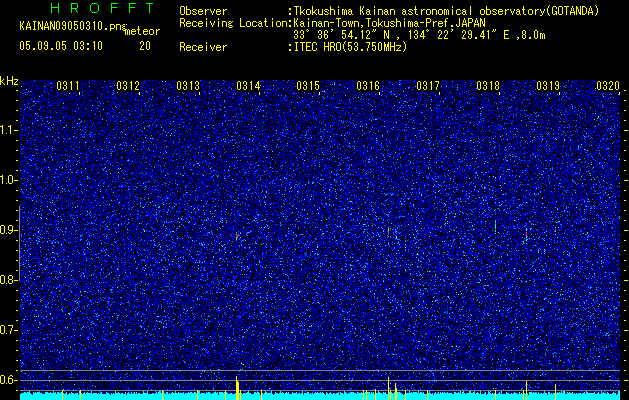The image size is (629, 400).
Task: Click the 0314 time marker
Action: tap(248, 85)
